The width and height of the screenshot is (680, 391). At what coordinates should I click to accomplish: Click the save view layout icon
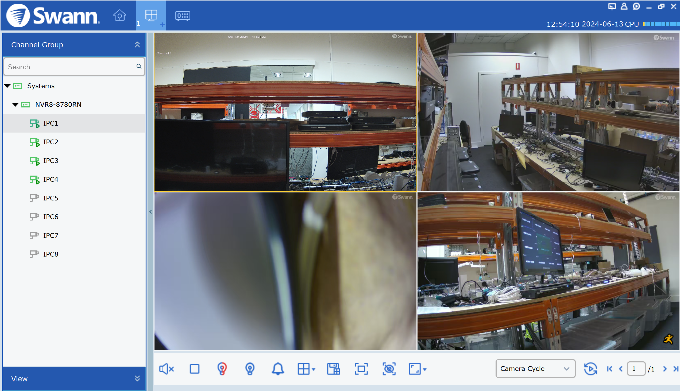[x=333, y=369]
